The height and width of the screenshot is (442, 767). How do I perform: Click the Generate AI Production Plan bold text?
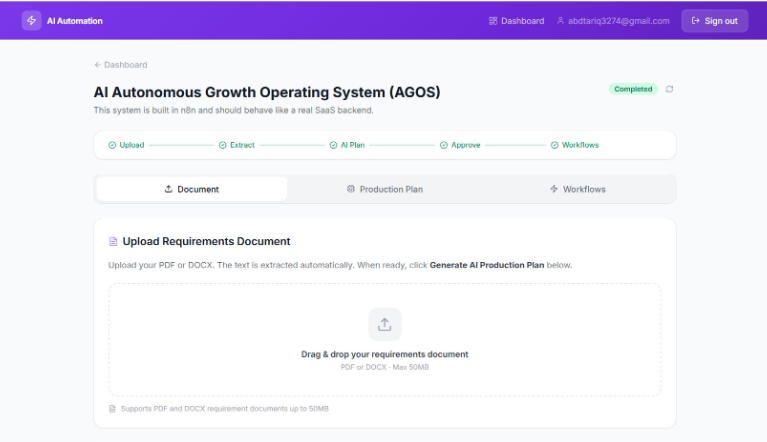click(x=487, y=265)
